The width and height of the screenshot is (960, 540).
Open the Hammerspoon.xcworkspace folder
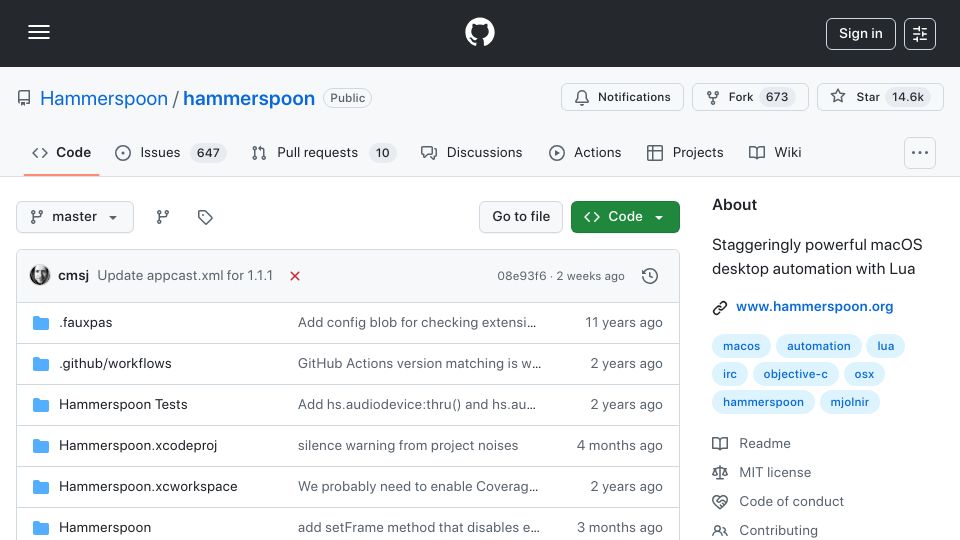(x=148, y=487)
